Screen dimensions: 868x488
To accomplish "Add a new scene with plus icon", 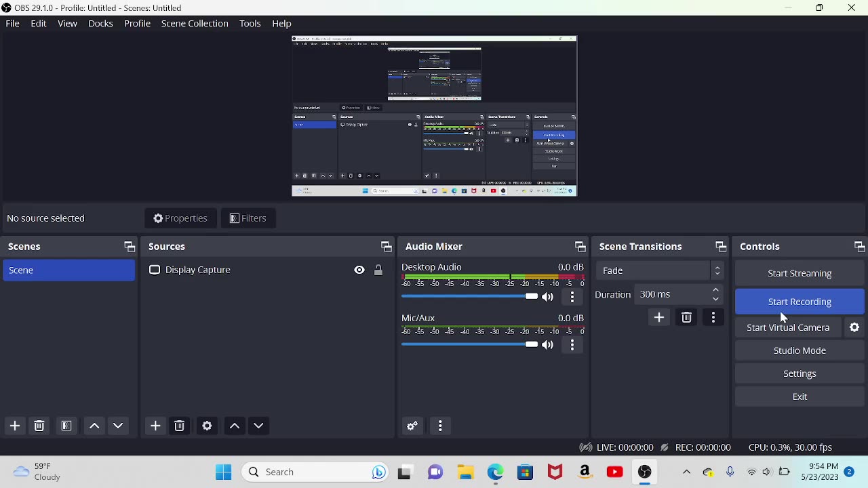I will tap(15, 426).
